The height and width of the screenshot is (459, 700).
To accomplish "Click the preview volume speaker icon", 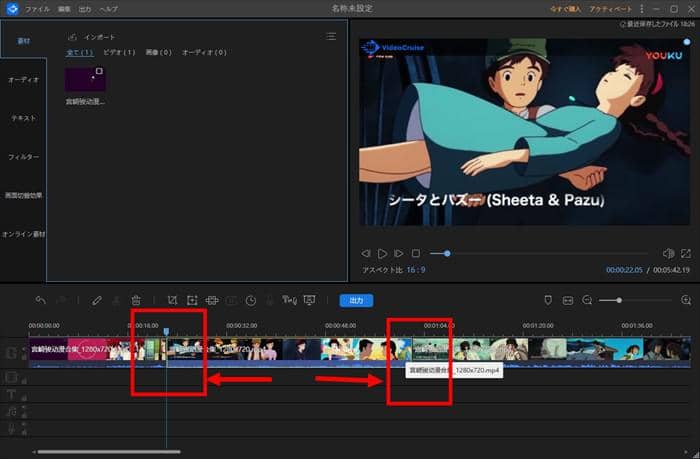I will 668,253.
